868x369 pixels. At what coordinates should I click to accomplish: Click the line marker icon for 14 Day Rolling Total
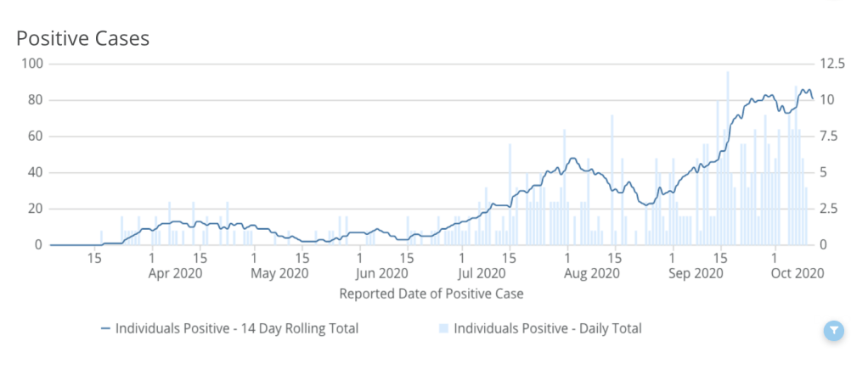(105, 328)
